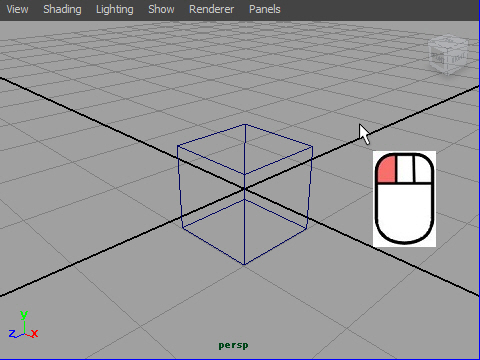Click the right button of mouse icon
Viewport: 480px width, 360px height.
[x=423, y=170]
